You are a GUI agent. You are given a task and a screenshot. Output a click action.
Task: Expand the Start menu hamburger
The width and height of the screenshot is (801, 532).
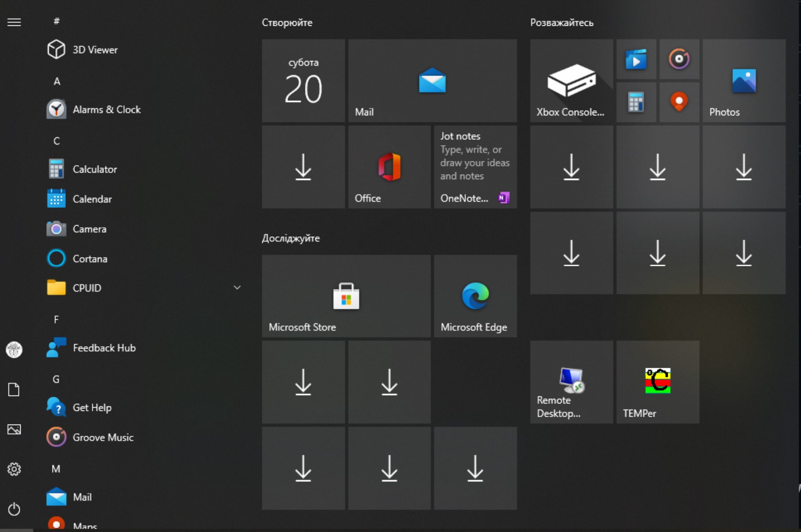coord(14,22)
